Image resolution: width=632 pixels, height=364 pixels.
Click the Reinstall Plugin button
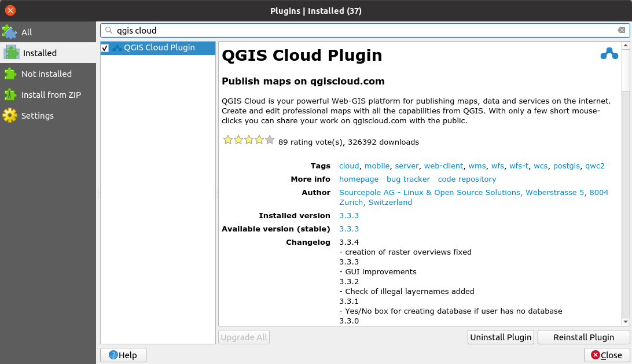click(x=583, y=337)
